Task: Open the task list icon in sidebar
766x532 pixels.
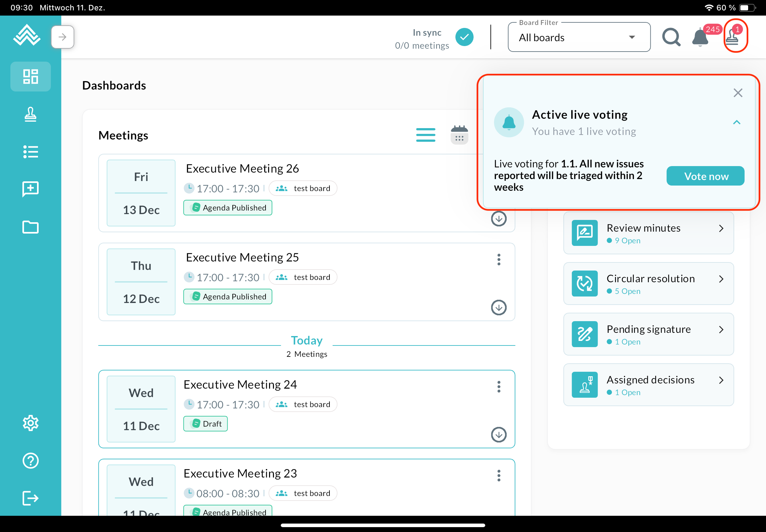Action: (30, 152)
